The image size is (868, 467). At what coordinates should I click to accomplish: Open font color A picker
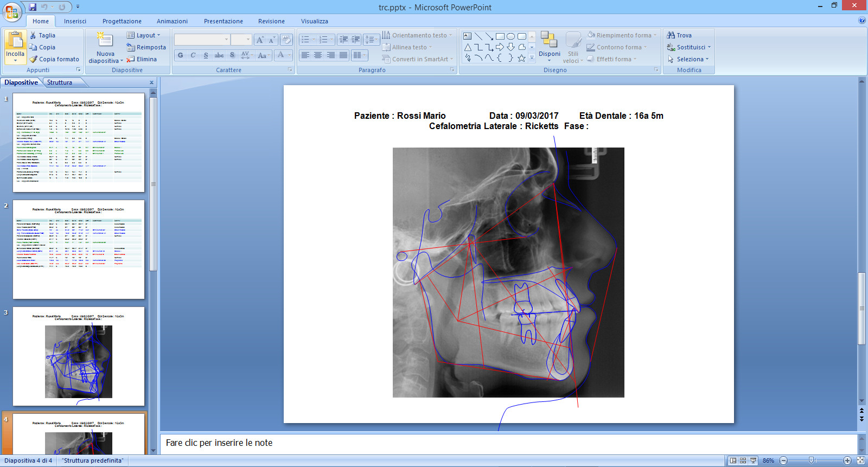[x=284, y=55]
